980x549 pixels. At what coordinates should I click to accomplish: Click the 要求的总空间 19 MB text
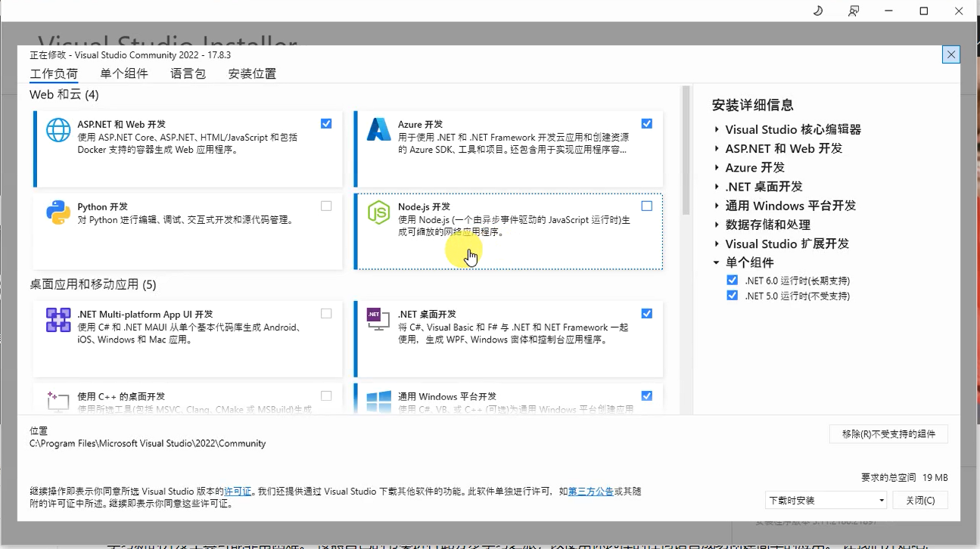click(x=904, y=478)
